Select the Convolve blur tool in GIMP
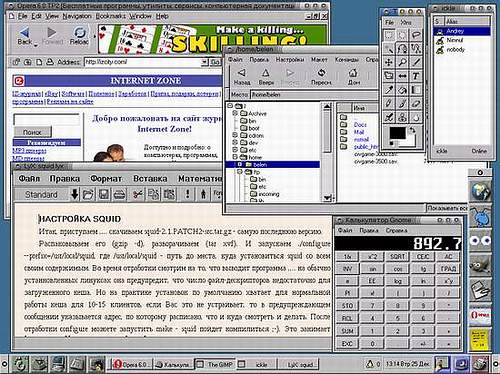The width and height of the screenshot is (500, 374). click(416, 117)
